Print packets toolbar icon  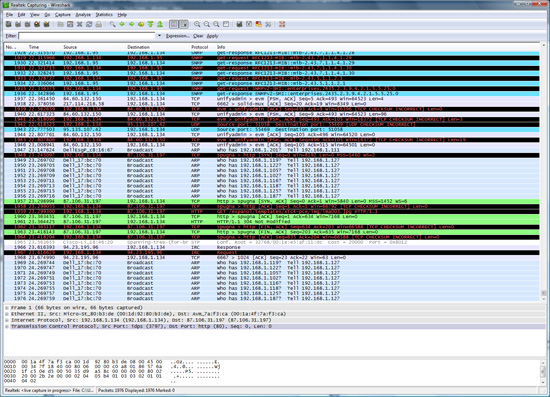pyautogui.click(x=99, y=24)
